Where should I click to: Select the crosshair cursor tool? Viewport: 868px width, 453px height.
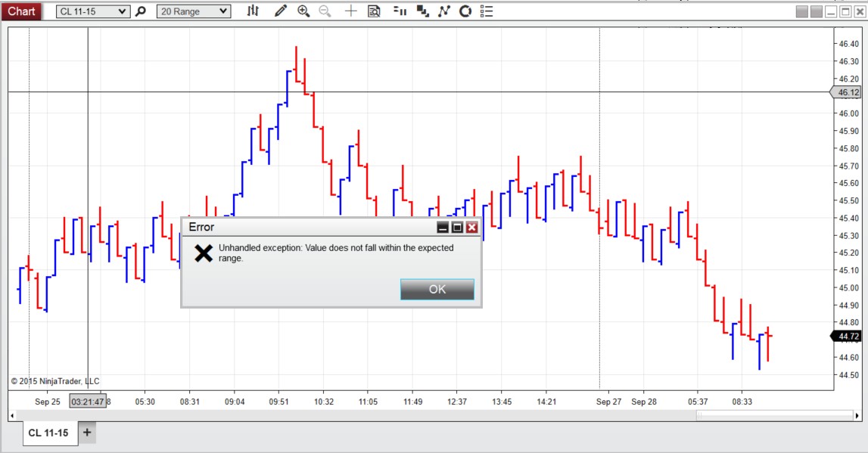point(350,11)
